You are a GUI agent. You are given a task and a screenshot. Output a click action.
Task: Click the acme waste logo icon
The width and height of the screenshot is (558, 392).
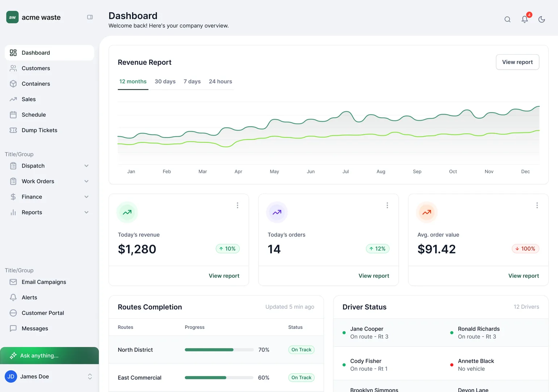12,17
